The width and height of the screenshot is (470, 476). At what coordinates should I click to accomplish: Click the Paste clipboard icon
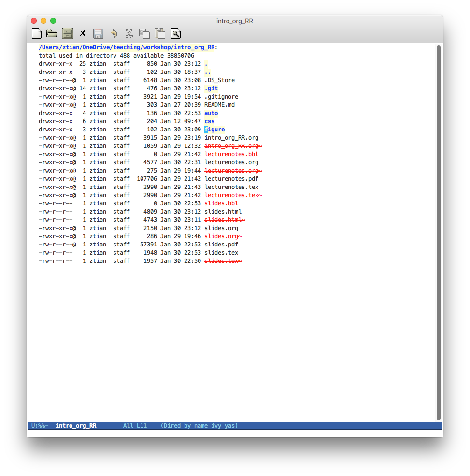(x=160, y=33)
